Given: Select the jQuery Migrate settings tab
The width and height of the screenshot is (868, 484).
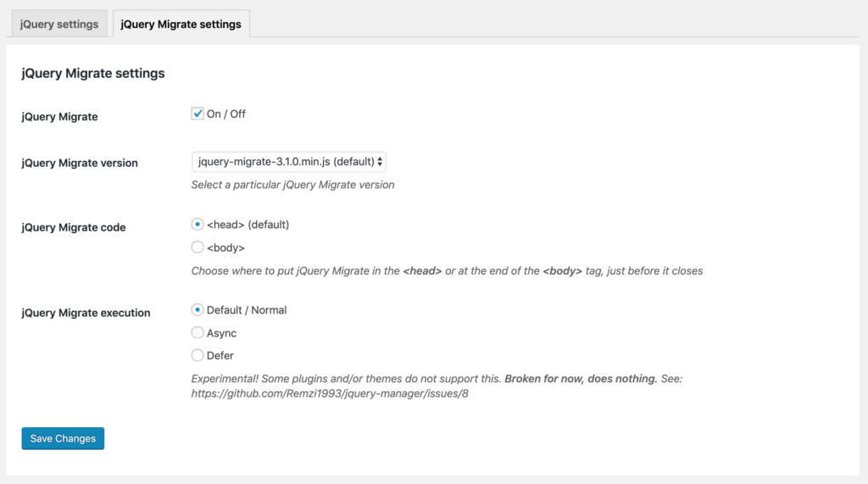Looking at the screenshot, I should point(181,24).
